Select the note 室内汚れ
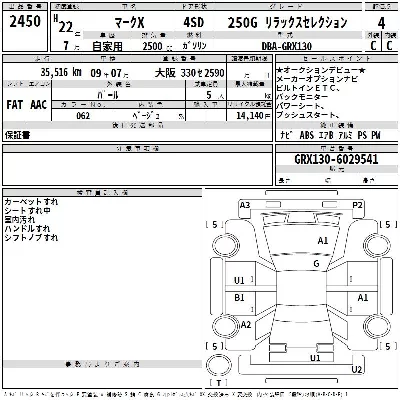Viewport: 400px width, 400px height. [x=20, y=220]
